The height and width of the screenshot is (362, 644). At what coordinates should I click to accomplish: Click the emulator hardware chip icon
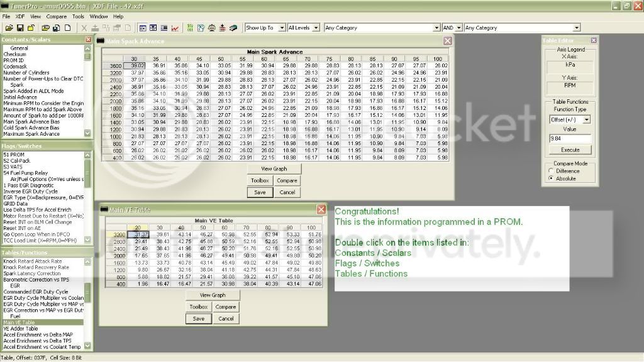pos(233,28)
